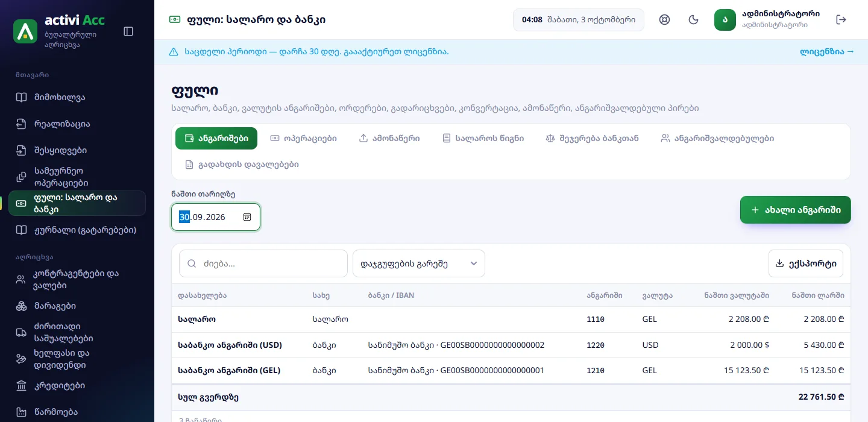
Task: Click the ექსპორტი button
Action: [806, 263]
